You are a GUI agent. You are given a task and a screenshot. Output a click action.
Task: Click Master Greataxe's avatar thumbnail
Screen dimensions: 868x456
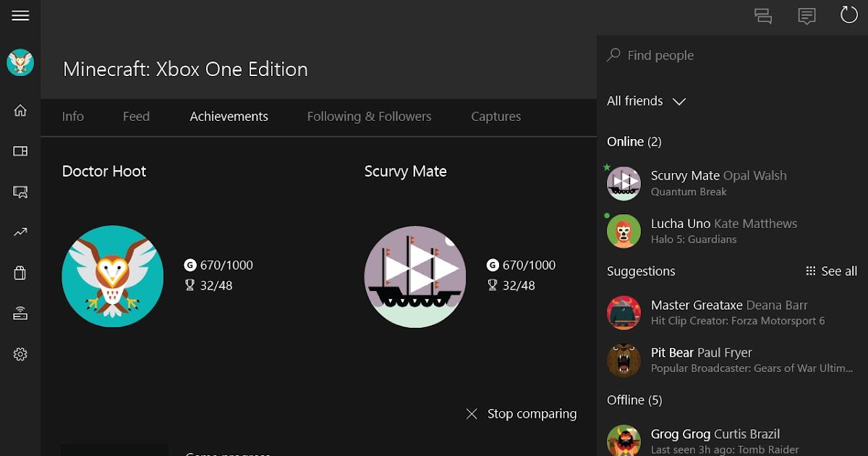624,312
